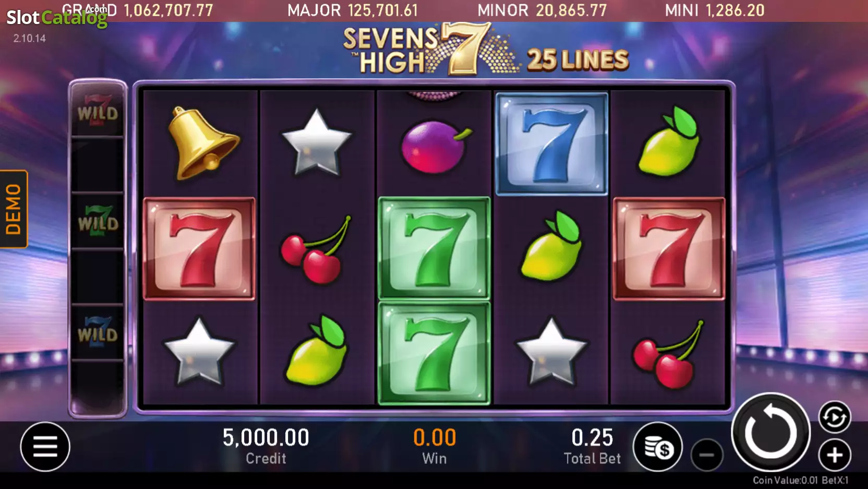Image resolution: width=868 pixels, height=489 pixels.
Task: Click the GRAND jackpot amount
Action: click(x=168, y=10)
